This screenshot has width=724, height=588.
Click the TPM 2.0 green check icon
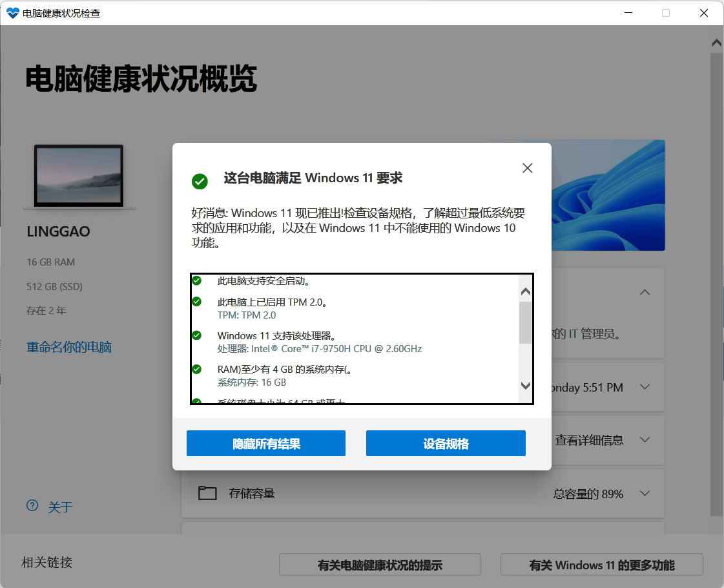(x=197, y=302)
